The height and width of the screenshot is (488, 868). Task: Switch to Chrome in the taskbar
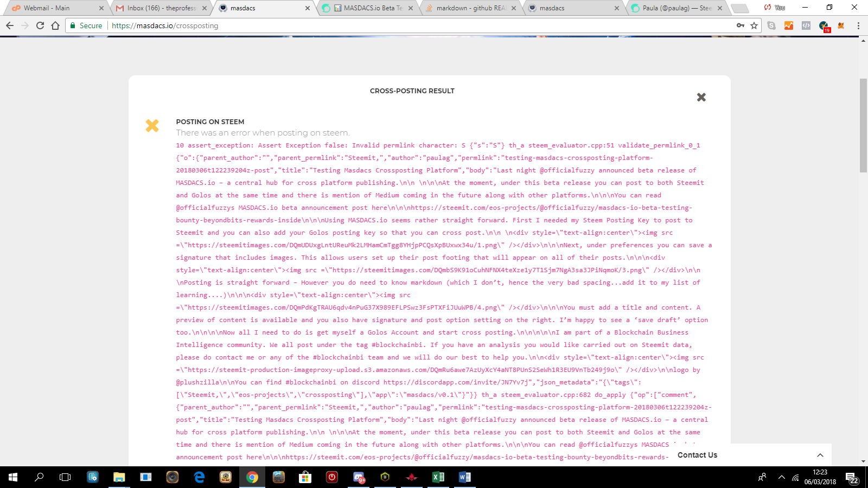252,477
